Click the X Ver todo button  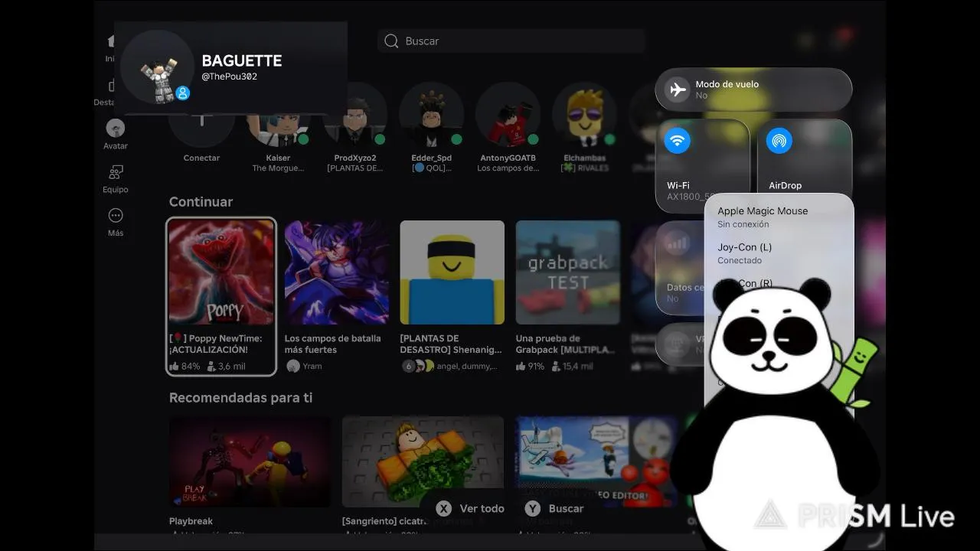(470, 509)
